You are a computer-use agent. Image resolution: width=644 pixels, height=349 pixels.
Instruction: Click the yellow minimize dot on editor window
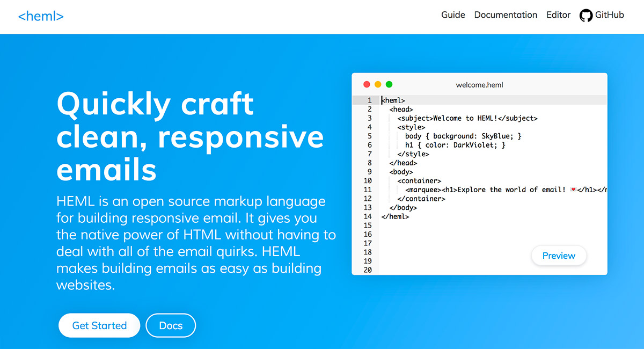[378, 84]
